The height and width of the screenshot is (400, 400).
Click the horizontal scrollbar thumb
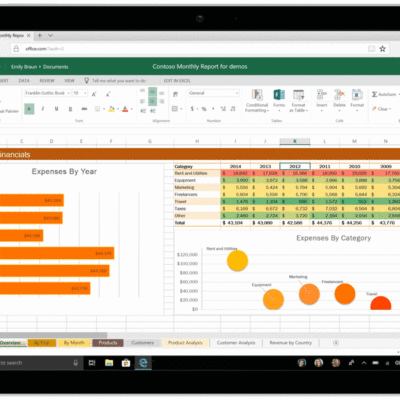[53, 335]
